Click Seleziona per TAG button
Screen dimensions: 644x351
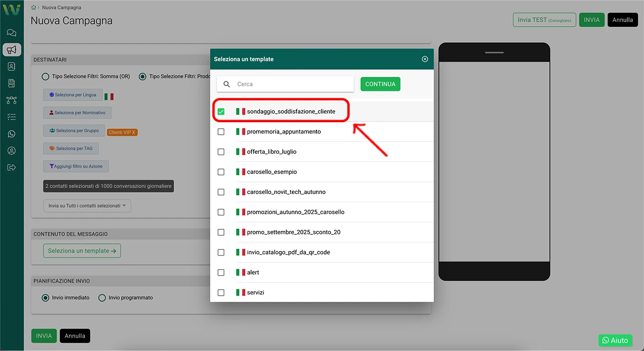[x=71, y=148]
